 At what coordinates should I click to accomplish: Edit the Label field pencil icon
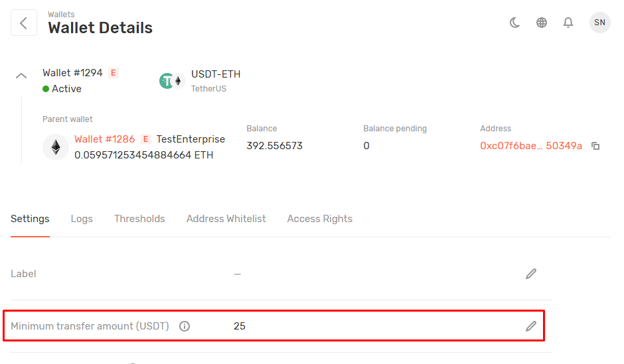click(531, 274)
